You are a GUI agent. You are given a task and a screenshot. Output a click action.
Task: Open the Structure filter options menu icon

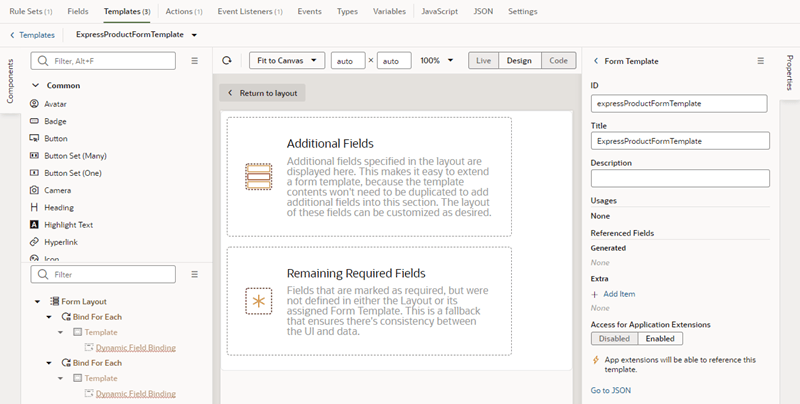[194, 274]
